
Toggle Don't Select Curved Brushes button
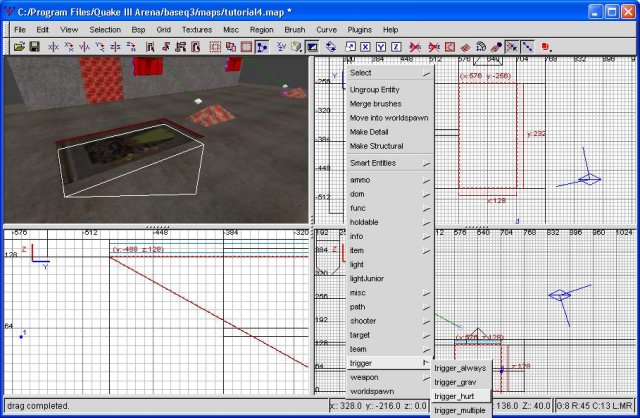[x=434, y=47]
